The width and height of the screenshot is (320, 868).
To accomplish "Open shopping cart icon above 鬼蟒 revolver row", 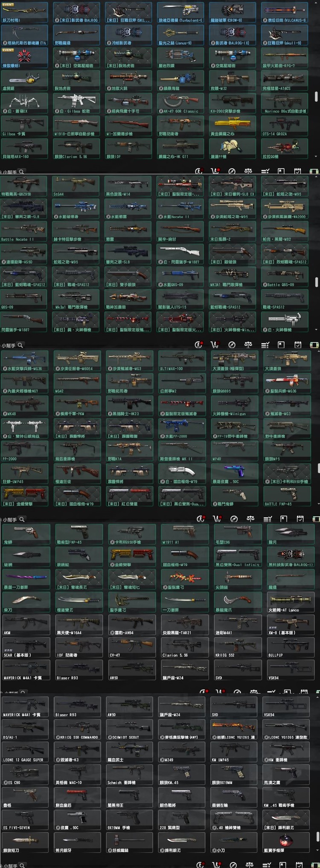I will click(217, 519).
